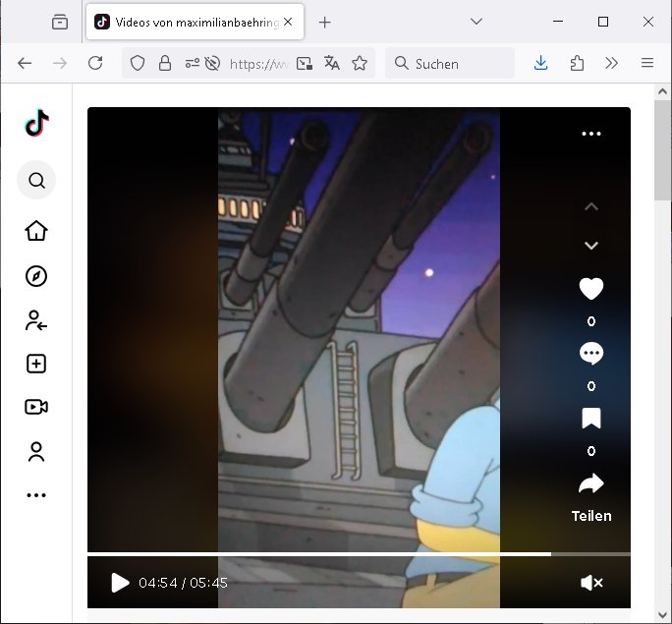Click the Suchen search field

[450, 64]
